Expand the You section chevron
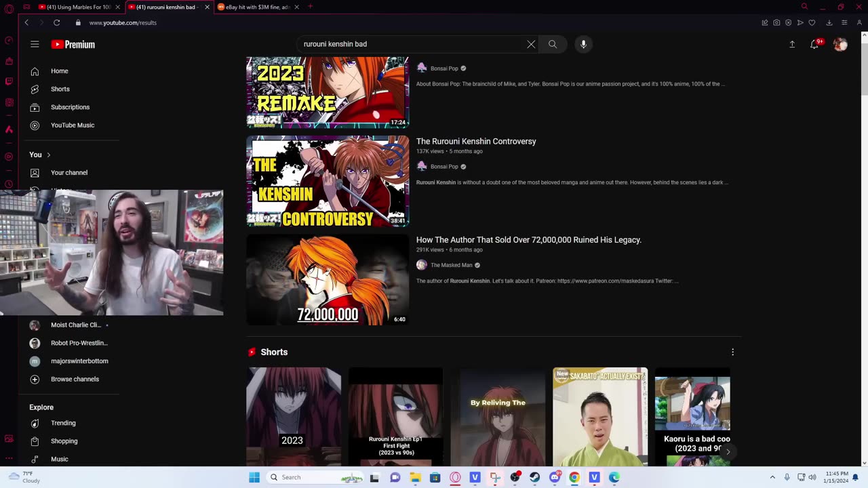 point(48,155)
